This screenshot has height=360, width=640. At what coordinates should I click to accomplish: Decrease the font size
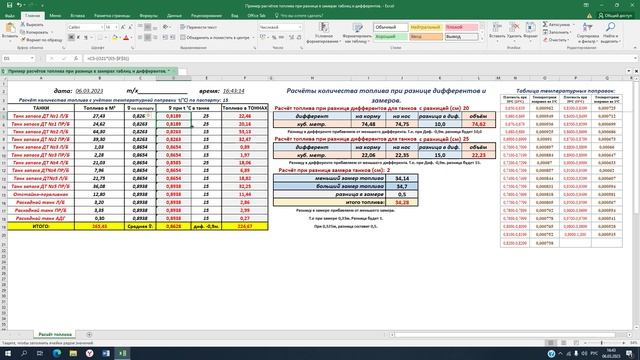pyautogui.click(x=130, y=27)
